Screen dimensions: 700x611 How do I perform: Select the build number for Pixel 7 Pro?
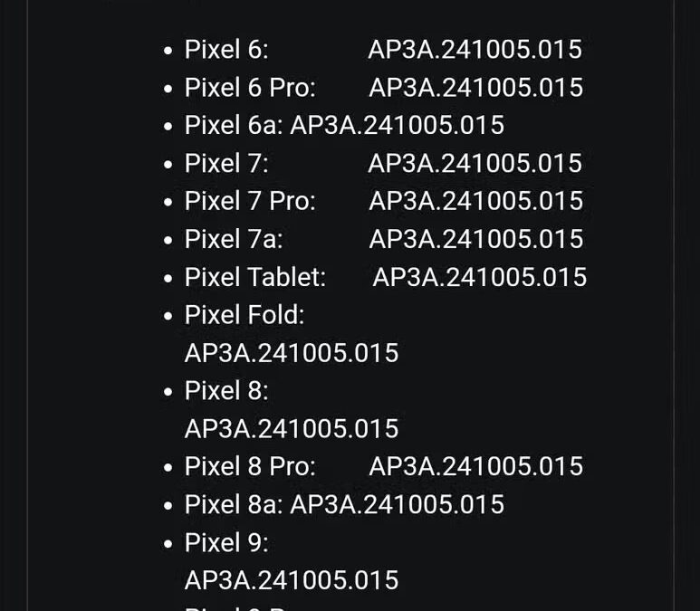pos(475,201)
